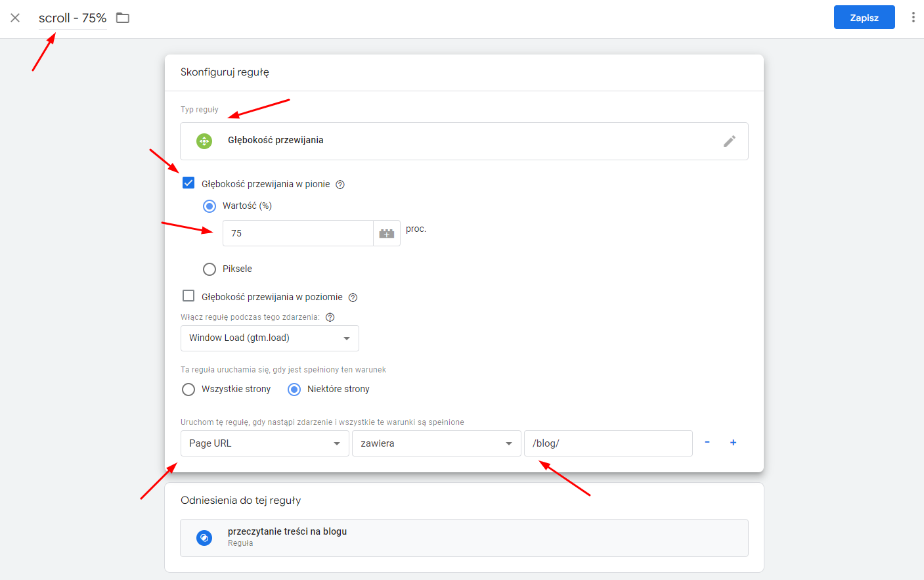
Task: Open the three-dot overflow menu
Action: coord(913,17)
